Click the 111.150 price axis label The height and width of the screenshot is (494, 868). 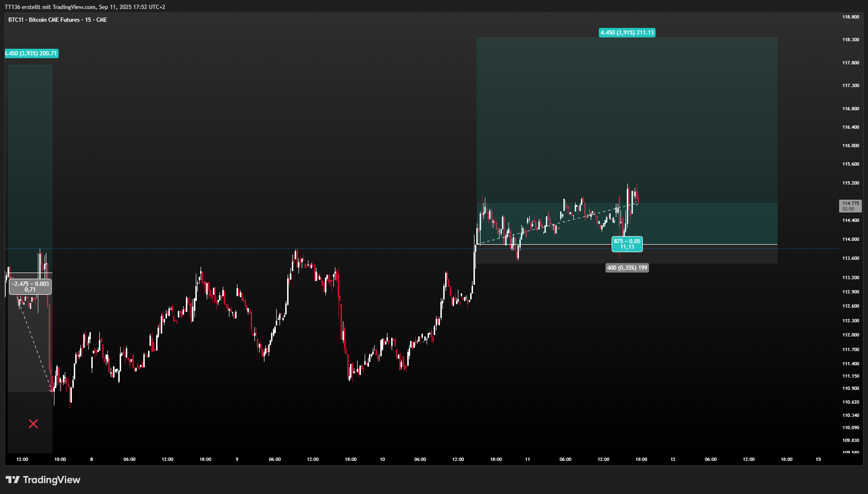(x=850, y=376)
